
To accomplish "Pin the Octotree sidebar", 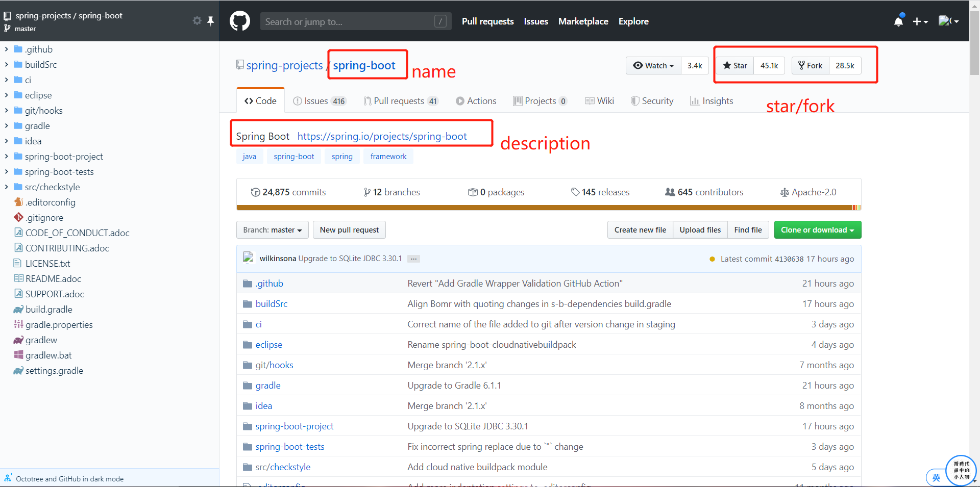I will pyautogui.click(x=210, y=20).
